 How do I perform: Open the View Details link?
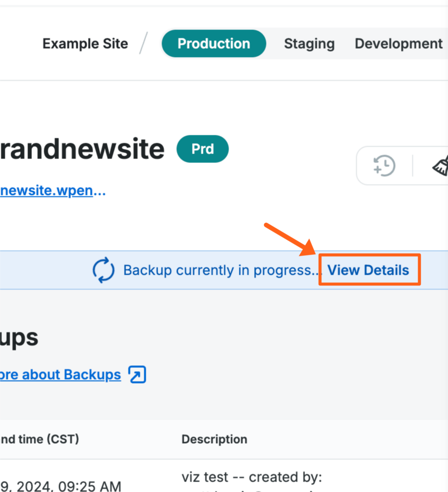tap(369, 270)
